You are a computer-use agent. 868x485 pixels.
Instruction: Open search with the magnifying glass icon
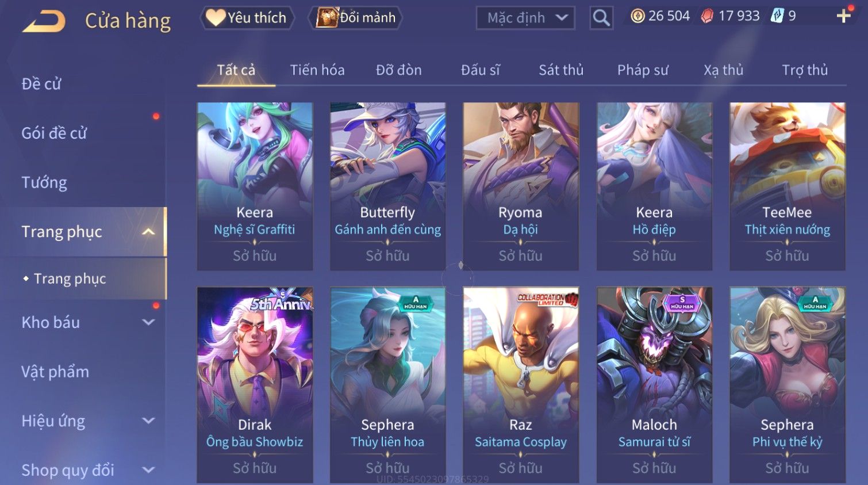pyautogui.click(x=601, y=18)
